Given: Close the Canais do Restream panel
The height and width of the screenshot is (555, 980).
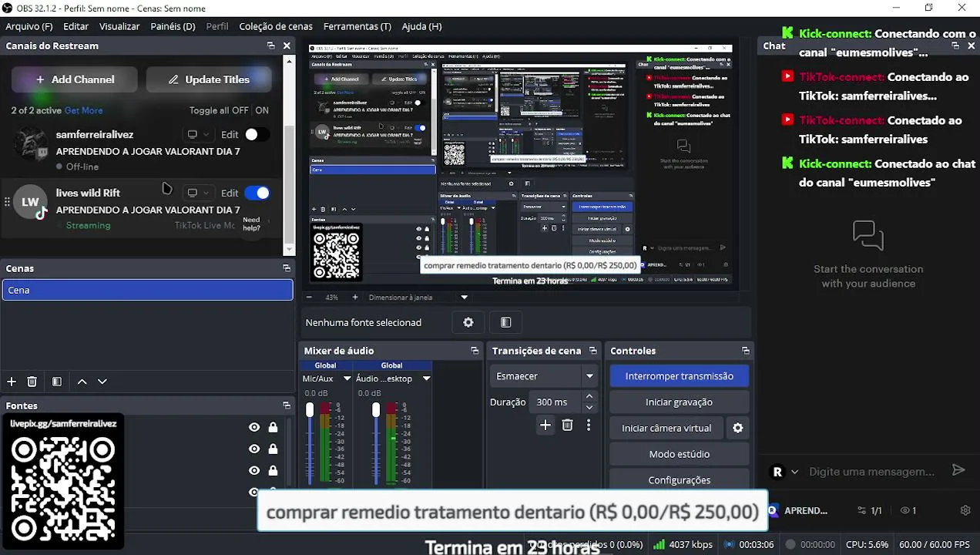Looking at the screenshot, I should [287, 45].
